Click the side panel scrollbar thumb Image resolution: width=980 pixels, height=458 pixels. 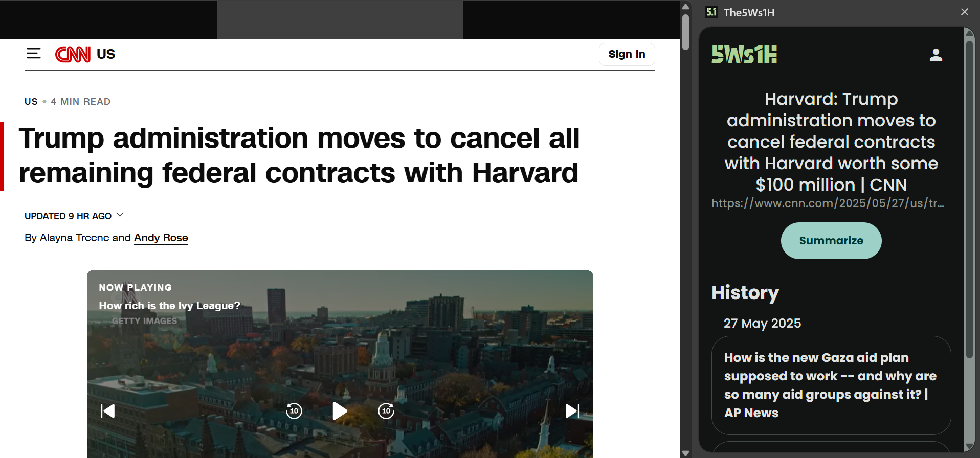point(969,199)
